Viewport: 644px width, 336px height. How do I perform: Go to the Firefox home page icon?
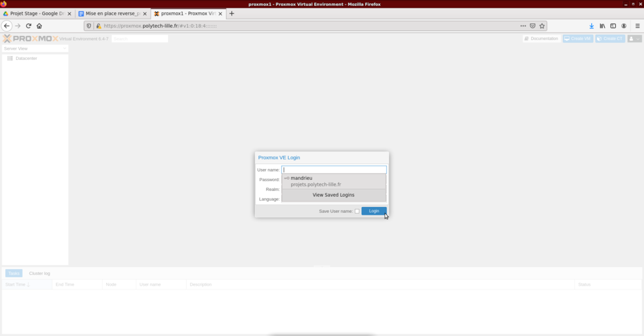[39, 26]
